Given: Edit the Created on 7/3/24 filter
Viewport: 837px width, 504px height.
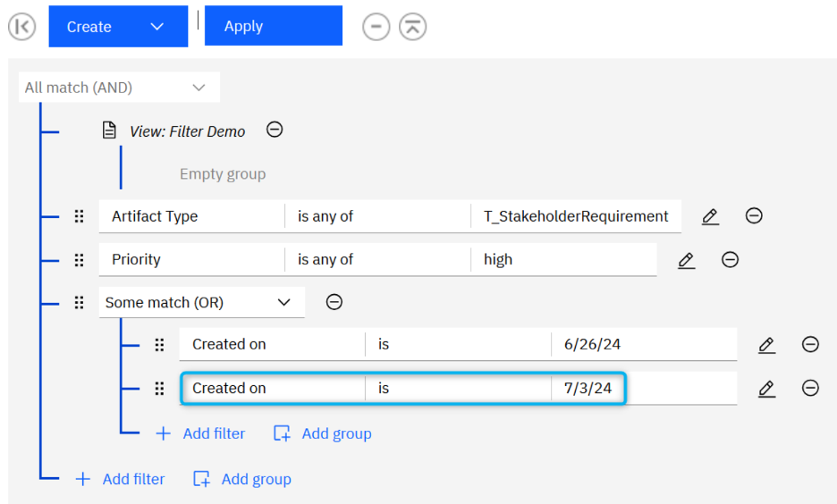Looking at the screenshot, I should [x=766, y=388].
